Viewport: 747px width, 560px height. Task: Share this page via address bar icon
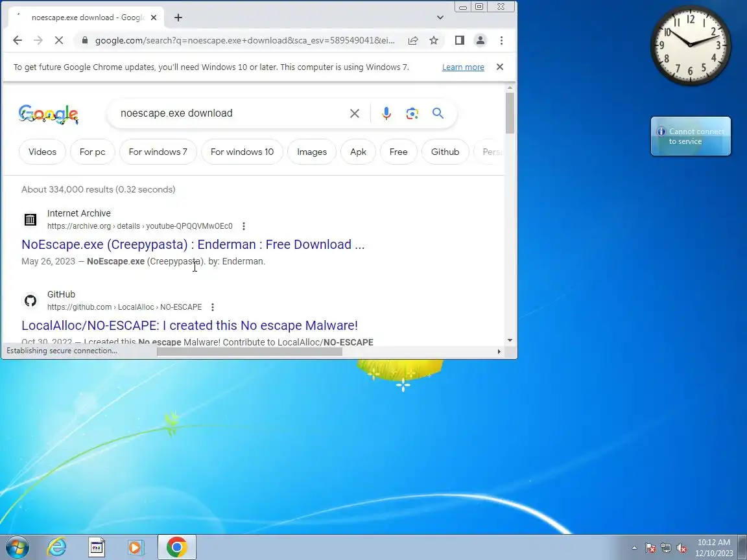tap(413, 40)
